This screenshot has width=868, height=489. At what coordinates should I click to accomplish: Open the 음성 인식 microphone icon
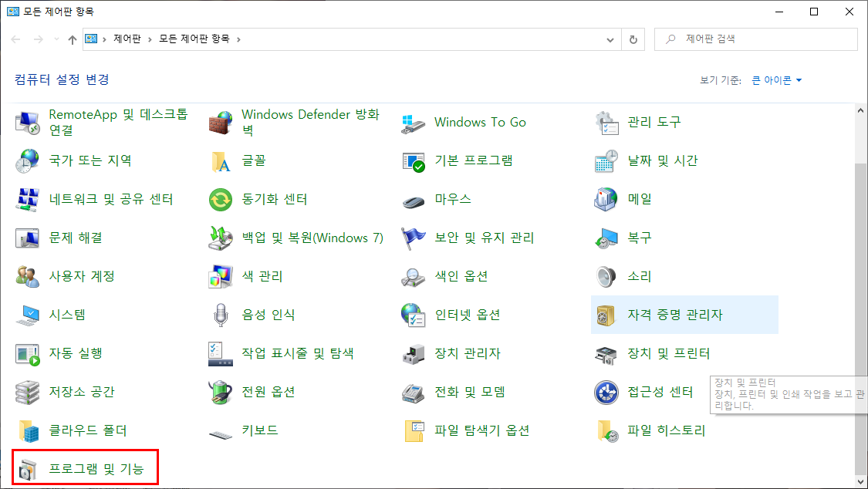tap(221, 315)
